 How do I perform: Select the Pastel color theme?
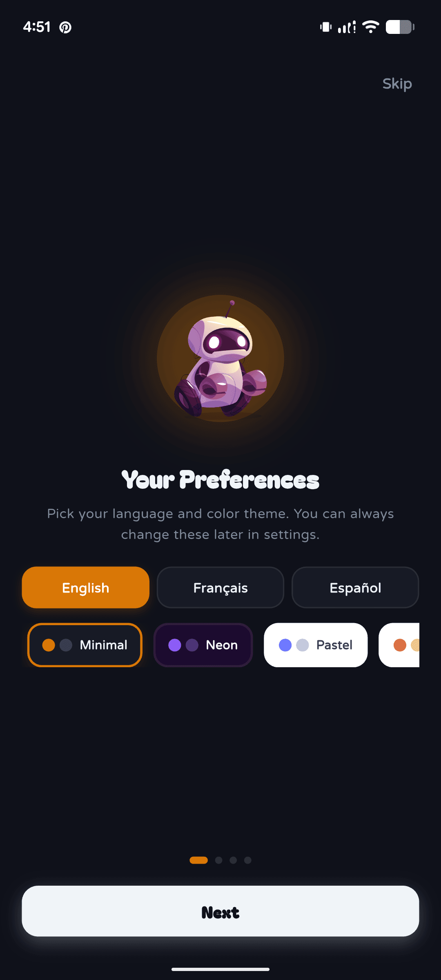pos(316,645)
